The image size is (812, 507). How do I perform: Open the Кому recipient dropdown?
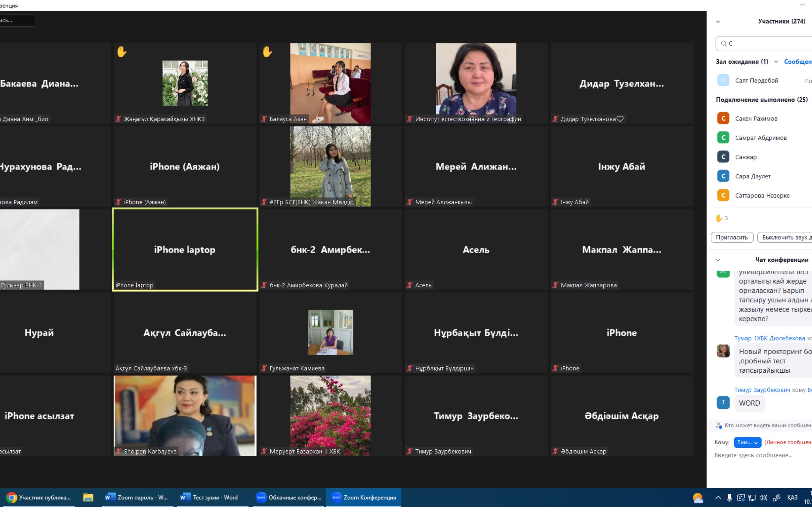747,443
